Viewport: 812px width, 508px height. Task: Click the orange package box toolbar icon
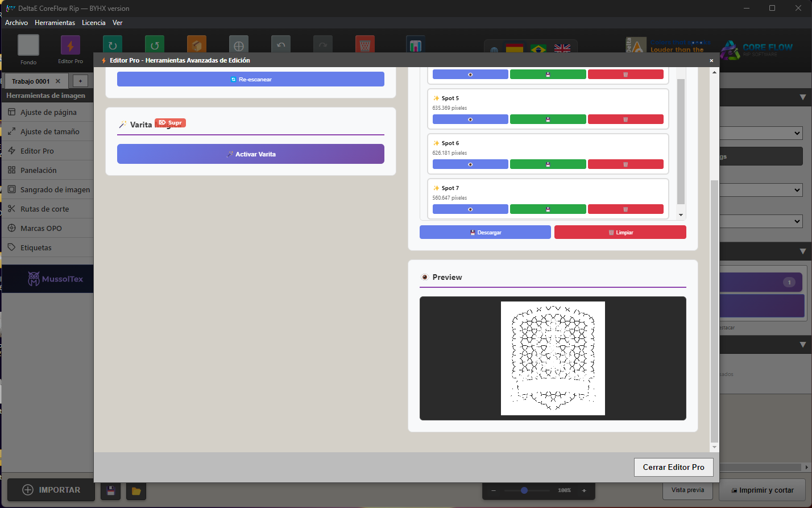[197, 44]
